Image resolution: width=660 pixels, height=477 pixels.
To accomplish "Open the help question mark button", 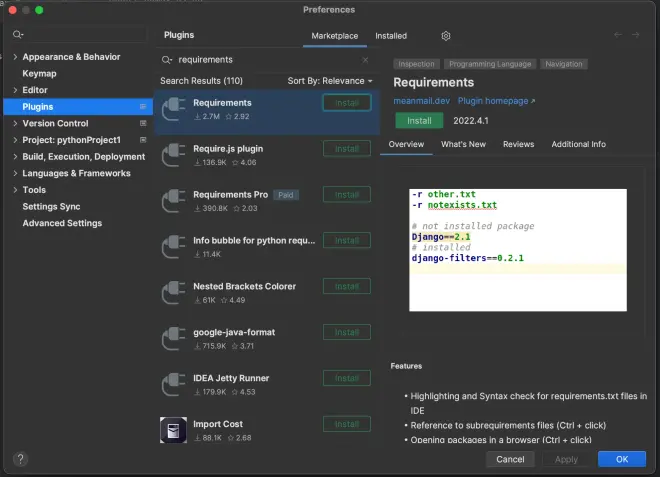I will click(20, 459).
